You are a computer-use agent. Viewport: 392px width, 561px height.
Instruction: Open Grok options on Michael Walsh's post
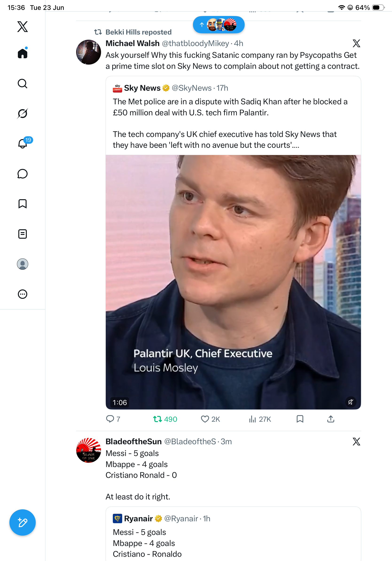coord(356,43)
